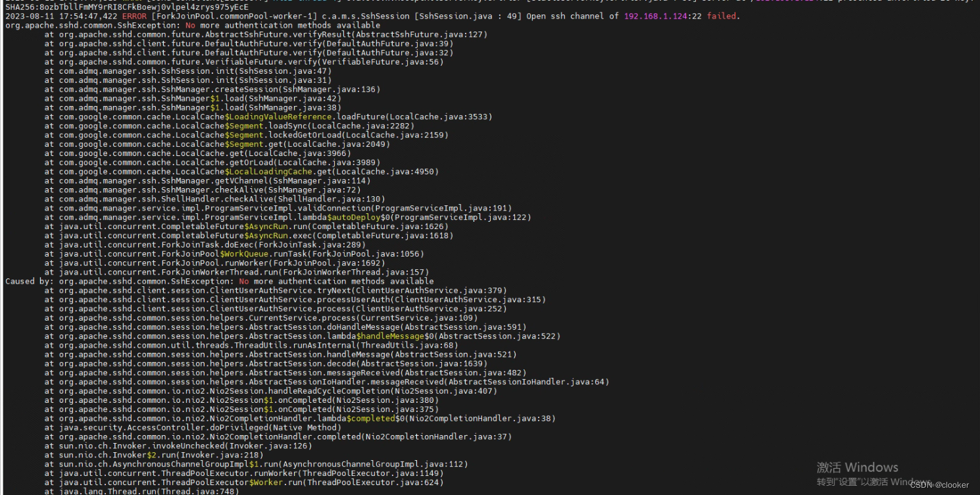Click the ForkJoinWorkerThread.run(ForkJoinWorkerThread.java:157) line
Viewport: 980px width, 495px height.
point(237,272)
